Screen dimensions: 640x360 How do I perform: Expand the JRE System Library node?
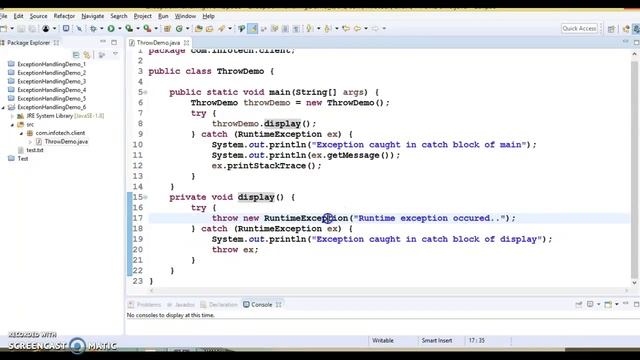(x=12, y=116)
